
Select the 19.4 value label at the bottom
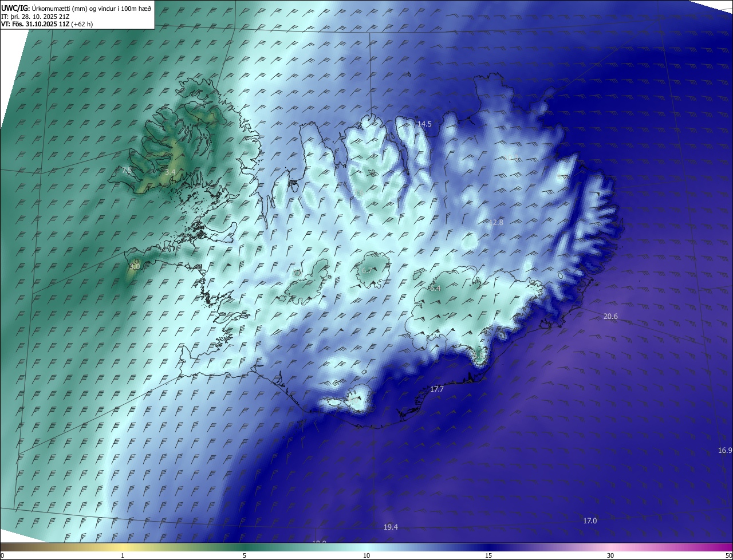[x=391, y=527]
